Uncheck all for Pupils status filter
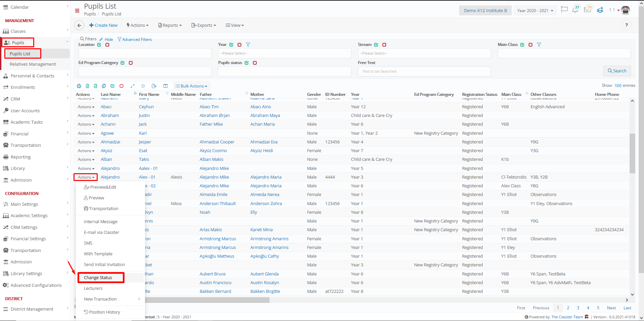 click(x=255, y=63)
